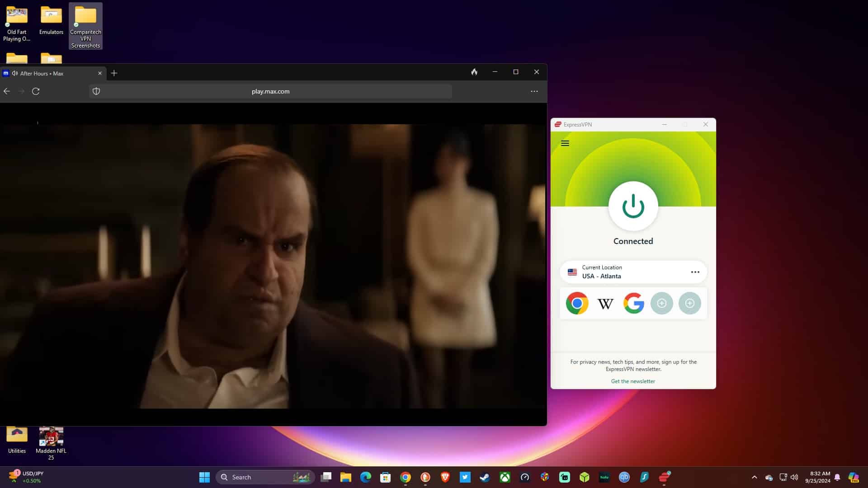Viewport: 868px width, 488px height.
Task: Click the fire button in browser title bar
Action: pos(474,72)
